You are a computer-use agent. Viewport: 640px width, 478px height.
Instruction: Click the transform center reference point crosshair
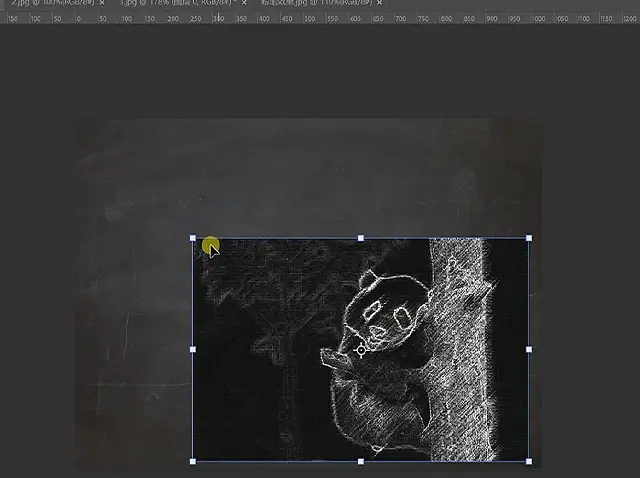coord(361,350)
